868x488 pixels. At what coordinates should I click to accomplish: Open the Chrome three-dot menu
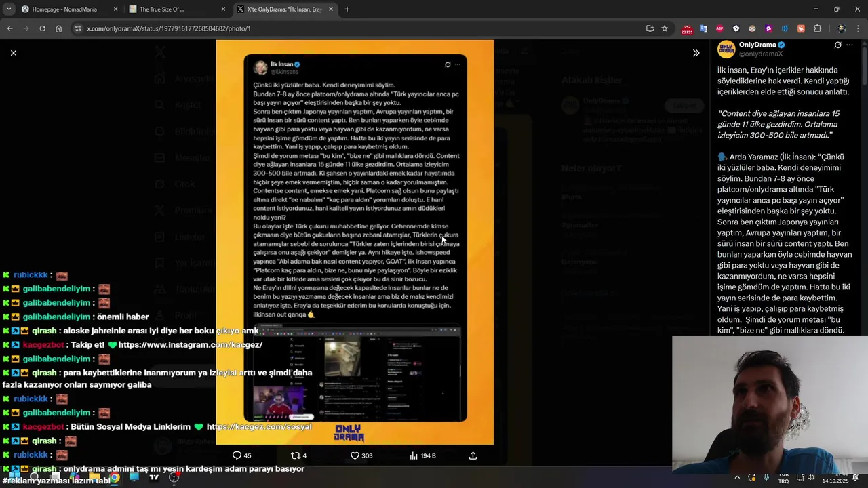(x=858, y=28)
